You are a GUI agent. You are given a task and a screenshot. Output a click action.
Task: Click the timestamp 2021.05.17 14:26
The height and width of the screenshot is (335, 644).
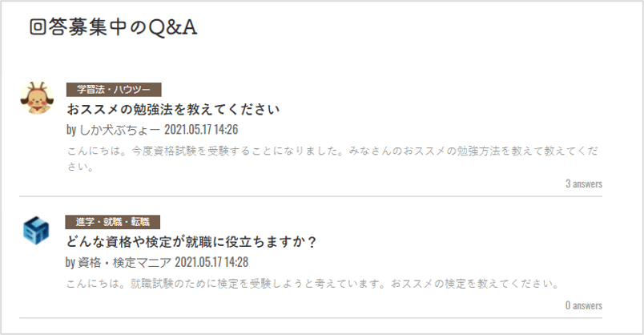coord(201,129)
